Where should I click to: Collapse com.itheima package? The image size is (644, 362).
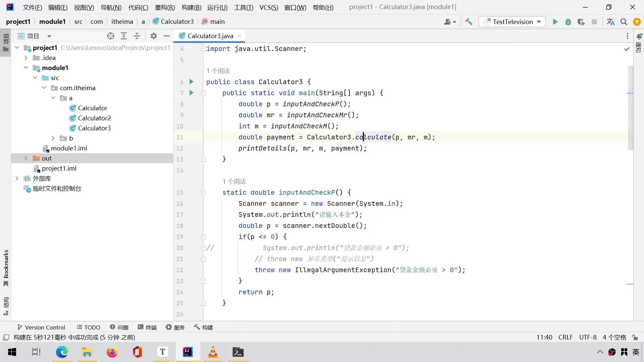click(x=44, y=88)
